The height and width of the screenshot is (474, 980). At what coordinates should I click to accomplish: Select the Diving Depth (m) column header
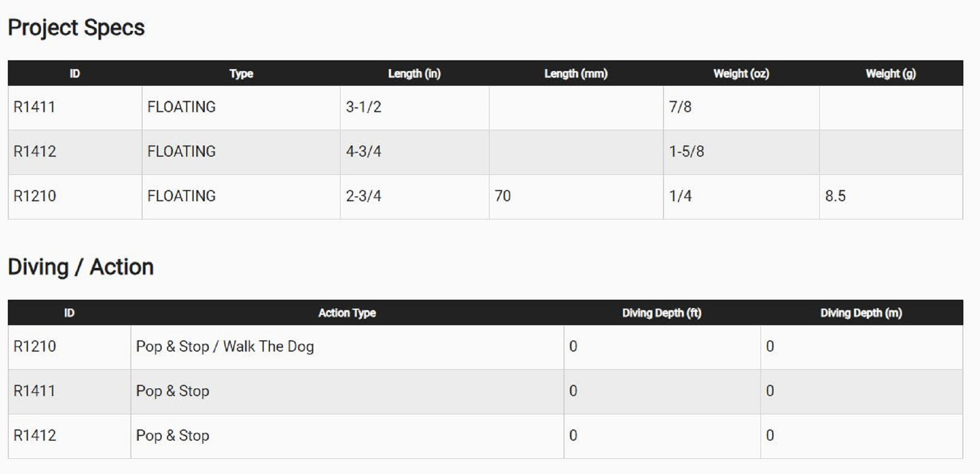click(x=861, y=313)
